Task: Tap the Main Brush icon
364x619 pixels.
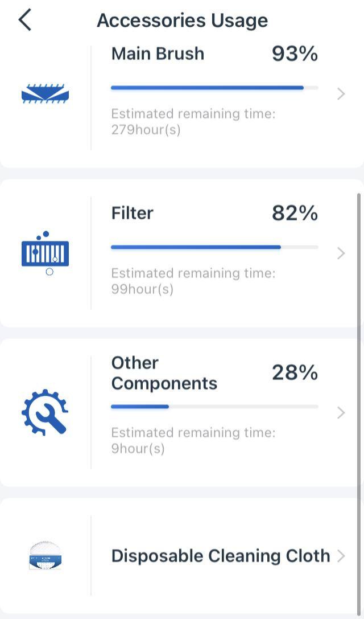Action: pyautogui.click(x=45, y=94)
